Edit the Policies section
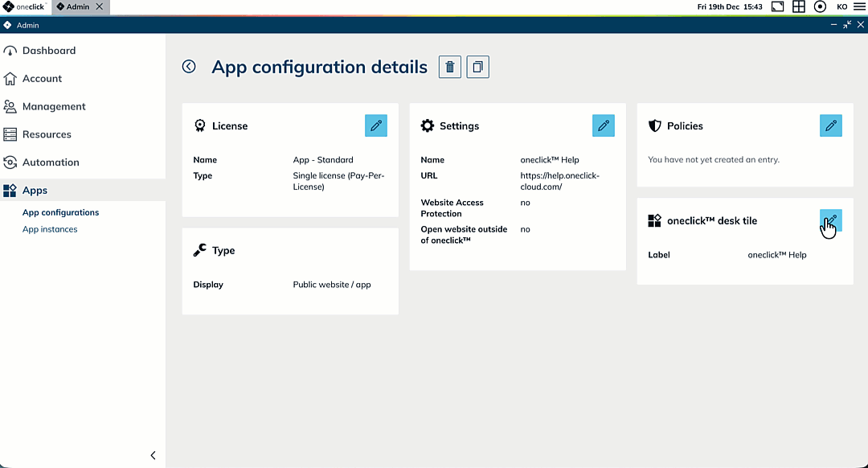 pyautogui.click(x=831, y=125)
